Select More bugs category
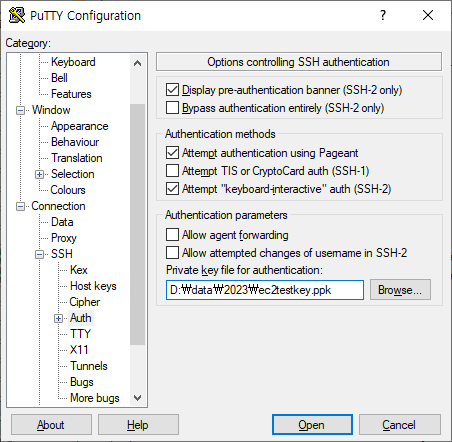 point(95,398)
